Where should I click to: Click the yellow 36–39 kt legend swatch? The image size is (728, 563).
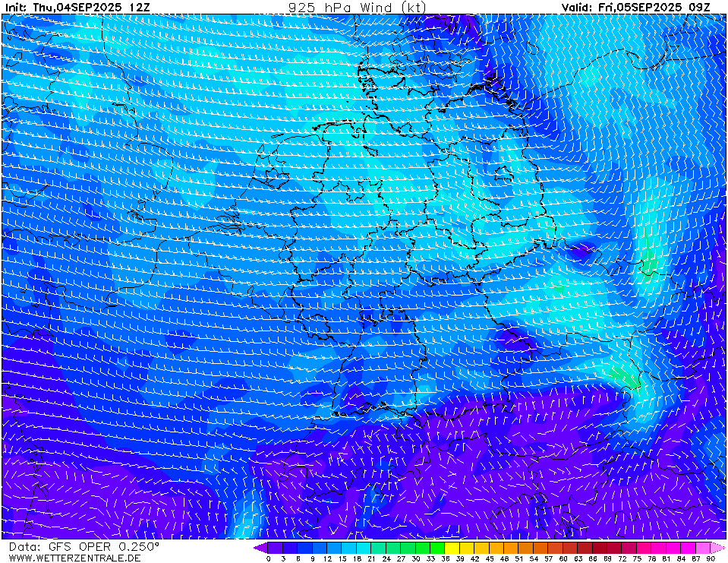(452, 548)
